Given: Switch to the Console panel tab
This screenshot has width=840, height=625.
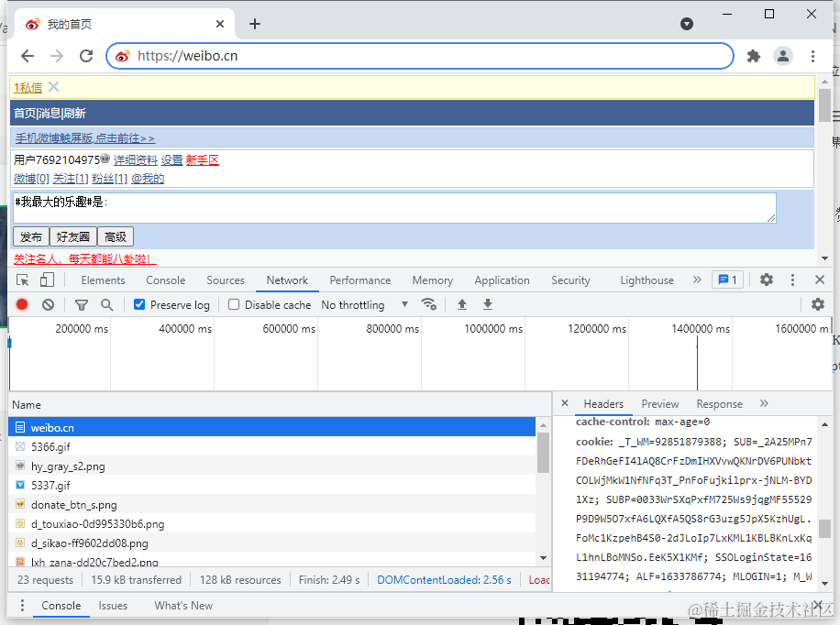Looking at the screenshot, I should point(166,280).
